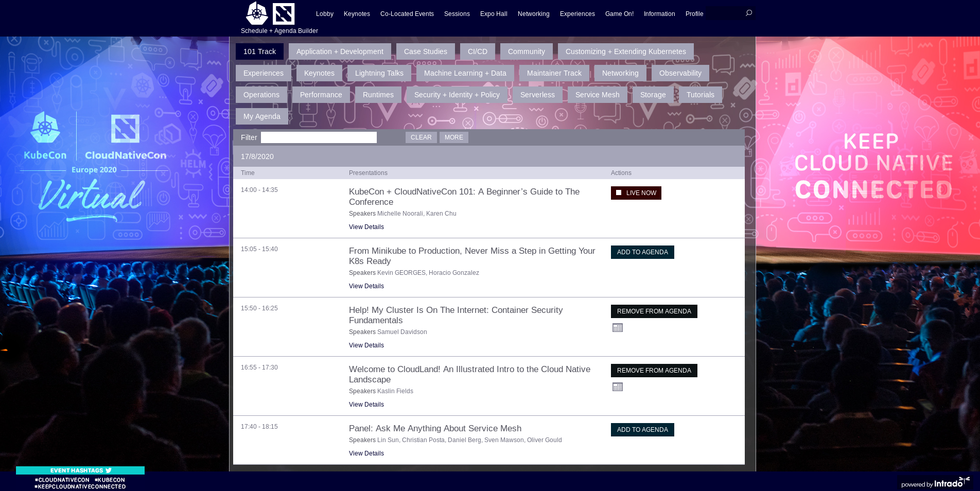Open the Information menu
This screenshot has width=980, height=491.
(659, 14)
